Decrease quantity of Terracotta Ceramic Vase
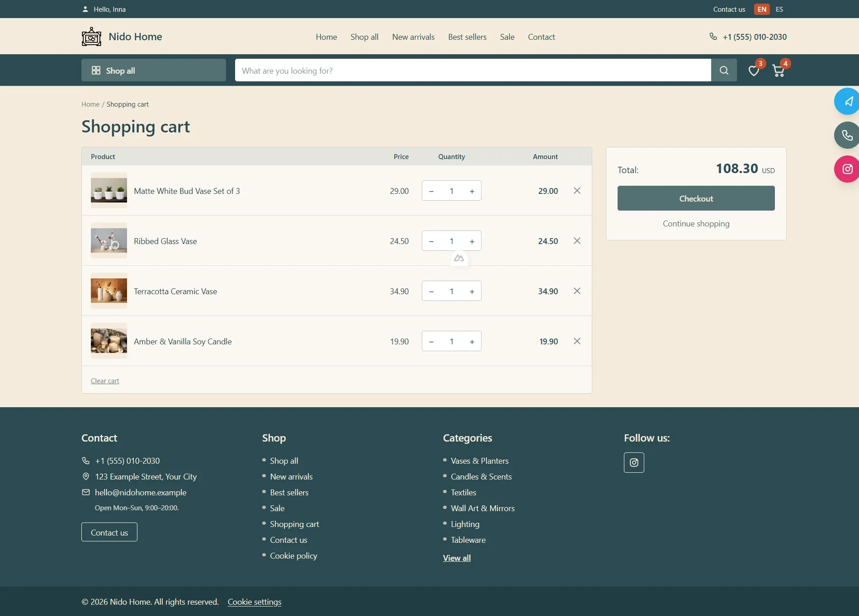Screen dimensions: 859x616 click(431, 291)
